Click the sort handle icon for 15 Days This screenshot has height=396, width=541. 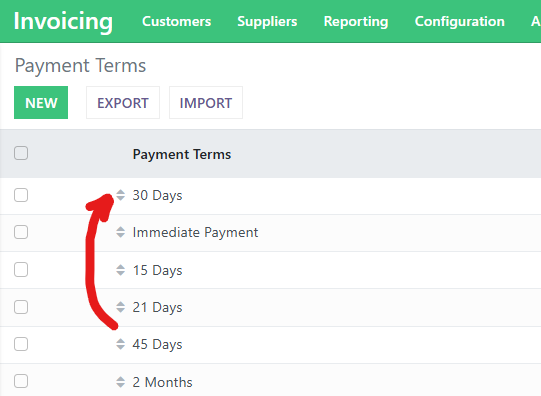(120, 270)
